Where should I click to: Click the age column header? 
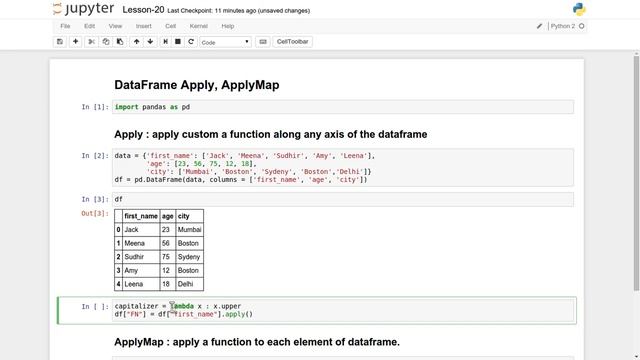tap(167, 216)
